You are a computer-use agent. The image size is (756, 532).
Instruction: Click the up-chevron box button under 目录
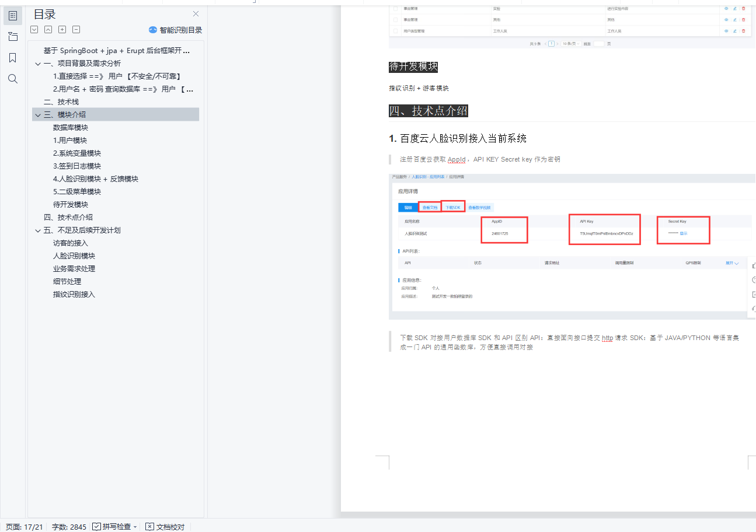[48, 30]
